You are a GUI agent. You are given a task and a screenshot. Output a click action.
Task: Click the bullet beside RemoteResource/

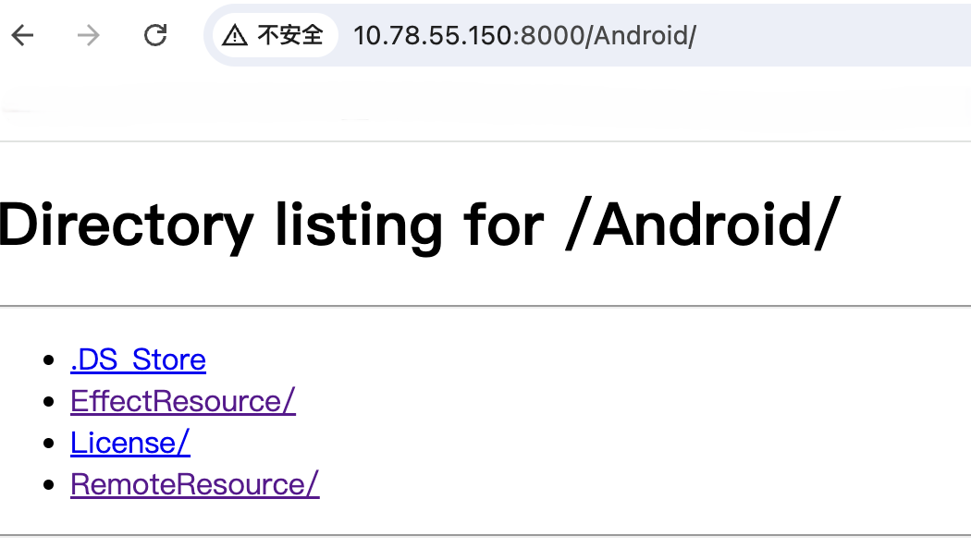(x=49, y=485)
